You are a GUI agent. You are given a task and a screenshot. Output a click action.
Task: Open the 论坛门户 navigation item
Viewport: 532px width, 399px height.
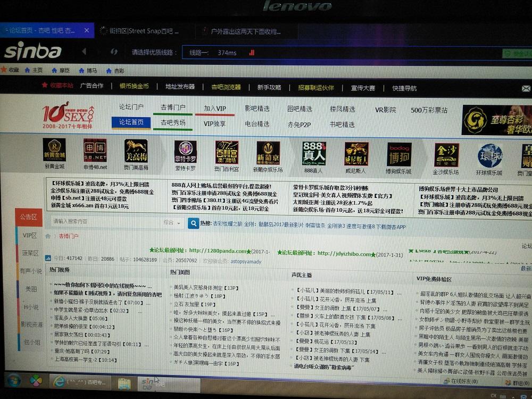131,107
